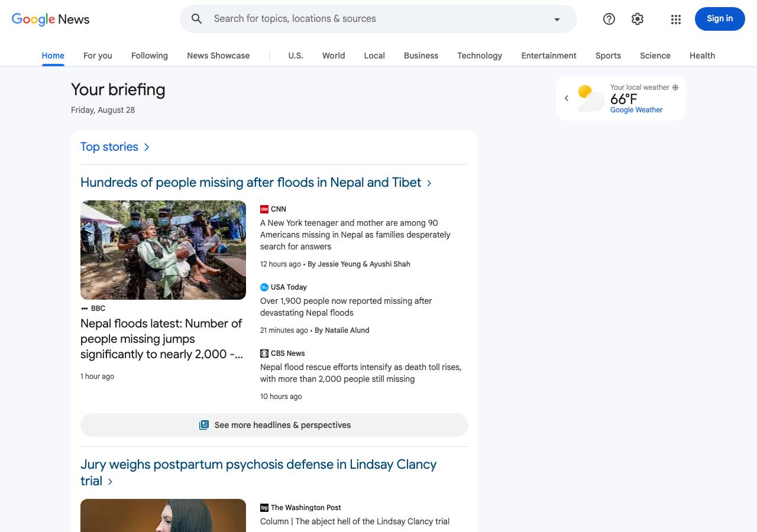Click the Sign in button
This screenshot has height=532, width=757.
coord(720,19)
